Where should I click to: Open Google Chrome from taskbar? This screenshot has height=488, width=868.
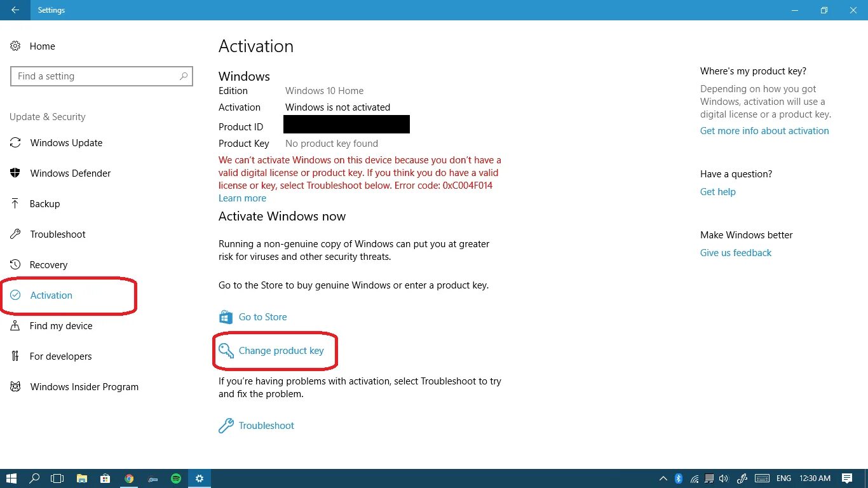[129, 478]
